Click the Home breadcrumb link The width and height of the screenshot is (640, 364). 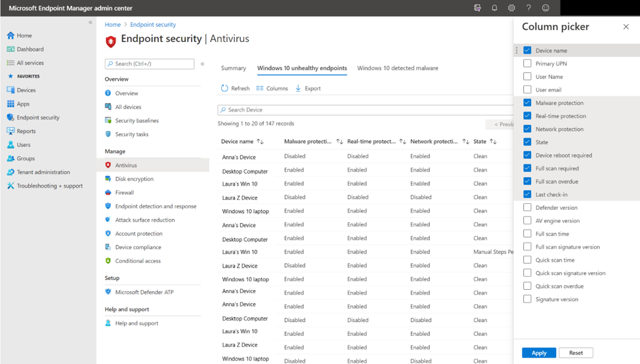pos(113,24)
